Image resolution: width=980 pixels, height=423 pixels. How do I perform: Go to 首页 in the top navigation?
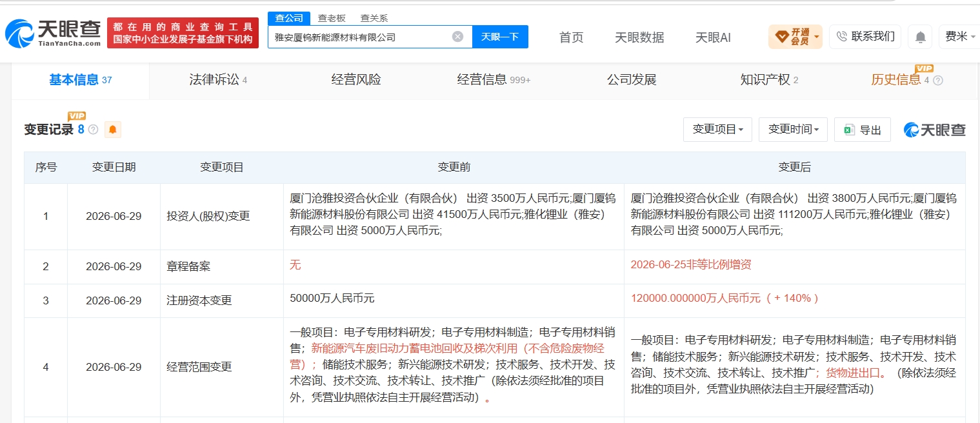[x=571, y=37]
